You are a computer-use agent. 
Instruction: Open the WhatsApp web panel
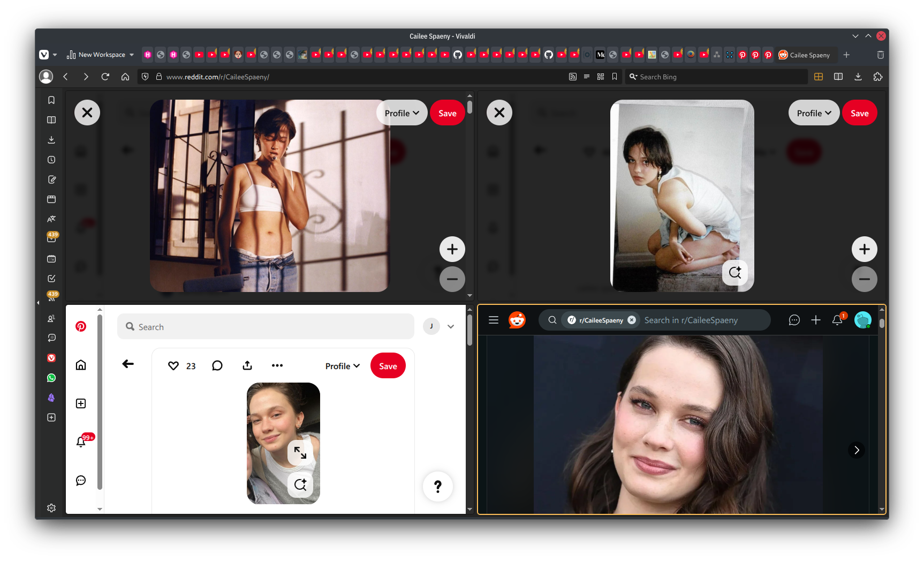(x=51, y=378)
